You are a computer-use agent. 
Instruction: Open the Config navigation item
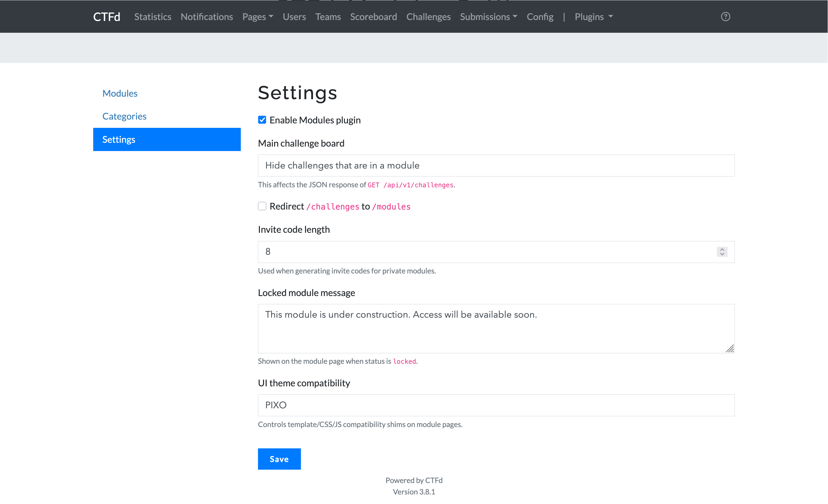pos(540,17)
